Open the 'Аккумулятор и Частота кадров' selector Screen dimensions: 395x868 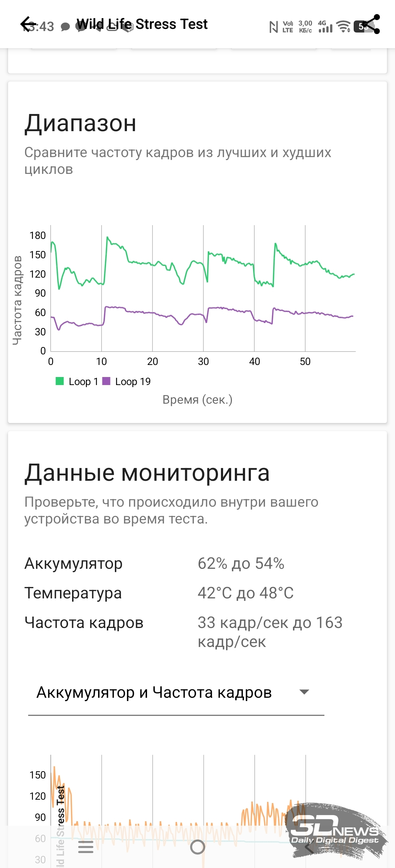[x=154, y=693]
